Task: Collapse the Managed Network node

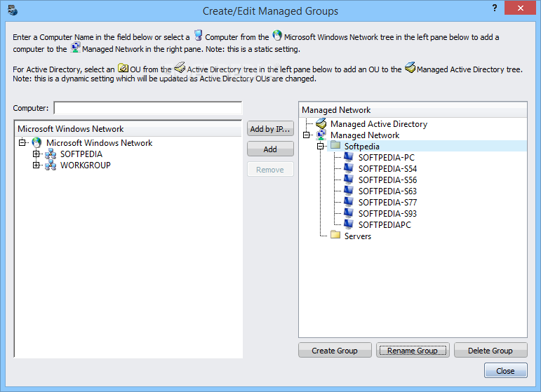Action: click(307, 135)
